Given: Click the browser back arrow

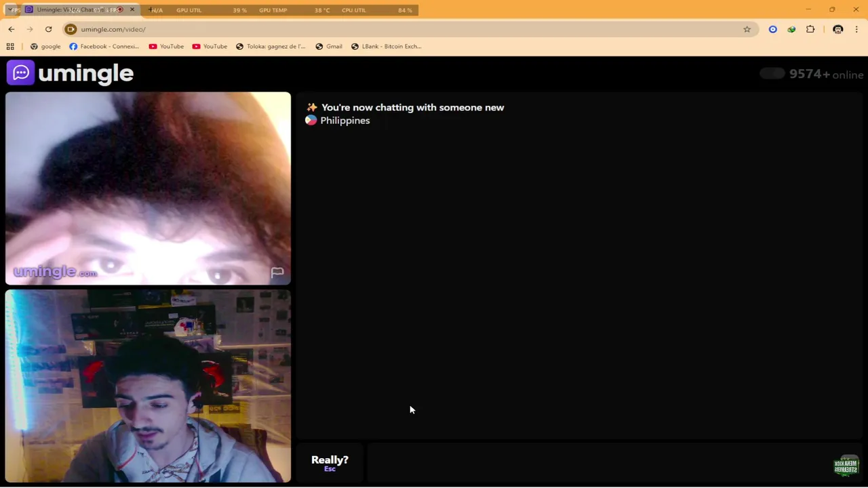Looking at the screenshot, I should pyautogui.click(x=12, y=29).
